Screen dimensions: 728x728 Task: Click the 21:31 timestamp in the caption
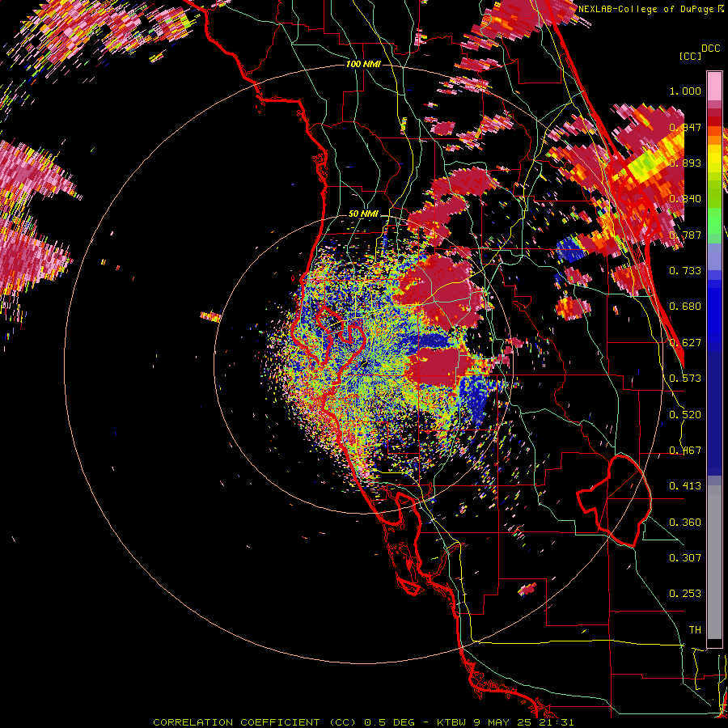(558, 722)
